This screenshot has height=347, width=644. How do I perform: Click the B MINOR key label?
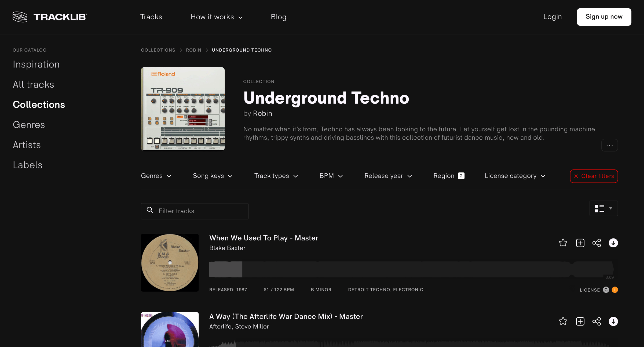[x=321, y=290]
